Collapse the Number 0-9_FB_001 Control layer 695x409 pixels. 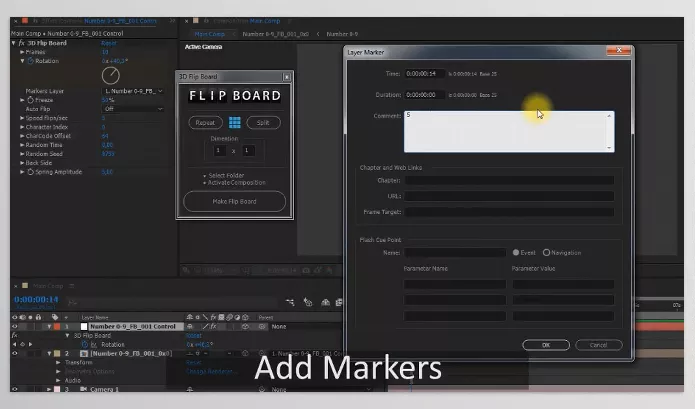point(49,327)
